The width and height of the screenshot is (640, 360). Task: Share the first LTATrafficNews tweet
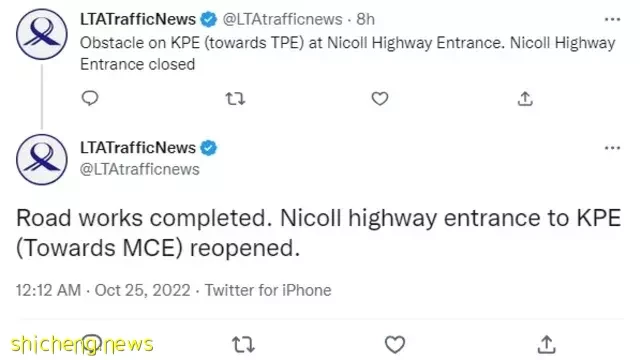[x=525, y=99]
